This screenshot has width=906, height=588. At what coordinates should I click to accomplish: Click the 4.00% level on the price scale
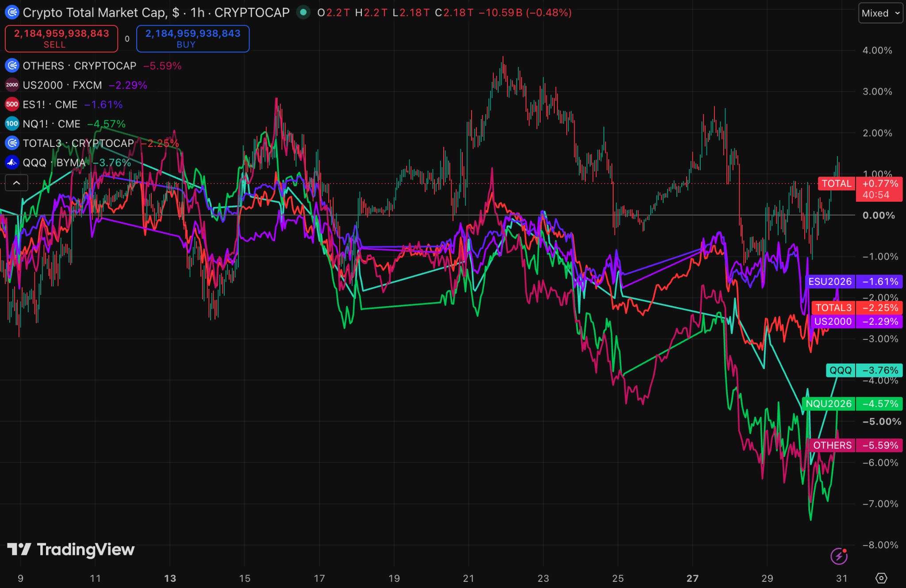(877, 50)
